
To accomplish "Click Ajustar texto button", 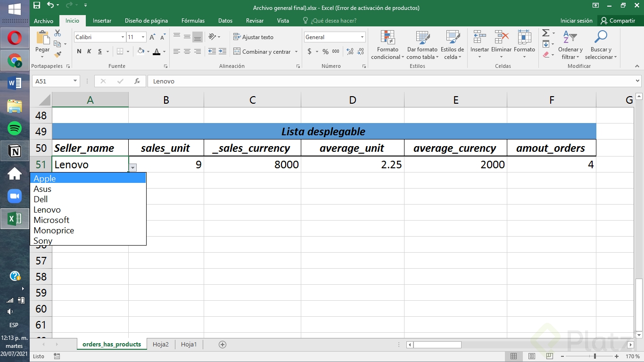I will (x=254, y=37).
